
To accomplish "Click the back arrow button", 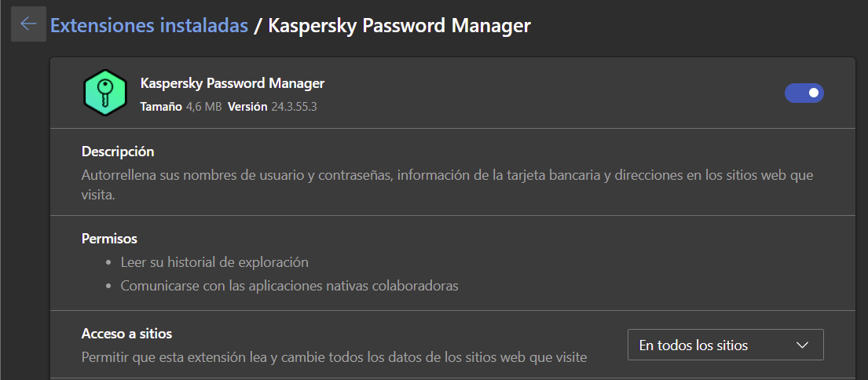I will tap(28, 24).
